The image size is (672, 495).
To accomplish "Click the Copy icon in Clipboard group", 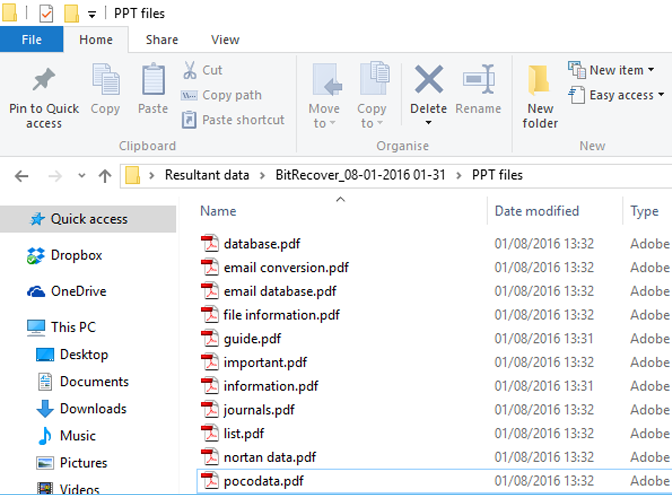I will tap(105, 79).
